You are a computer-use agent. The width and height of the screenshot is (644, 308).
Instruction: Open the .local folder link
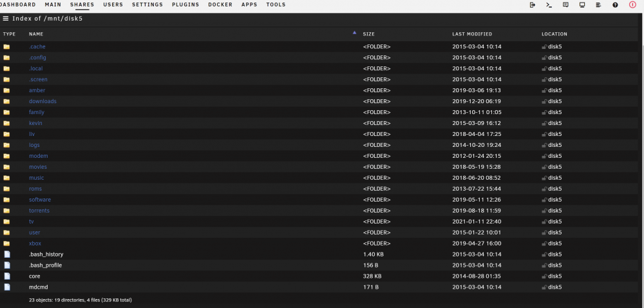tap(35, 68)
